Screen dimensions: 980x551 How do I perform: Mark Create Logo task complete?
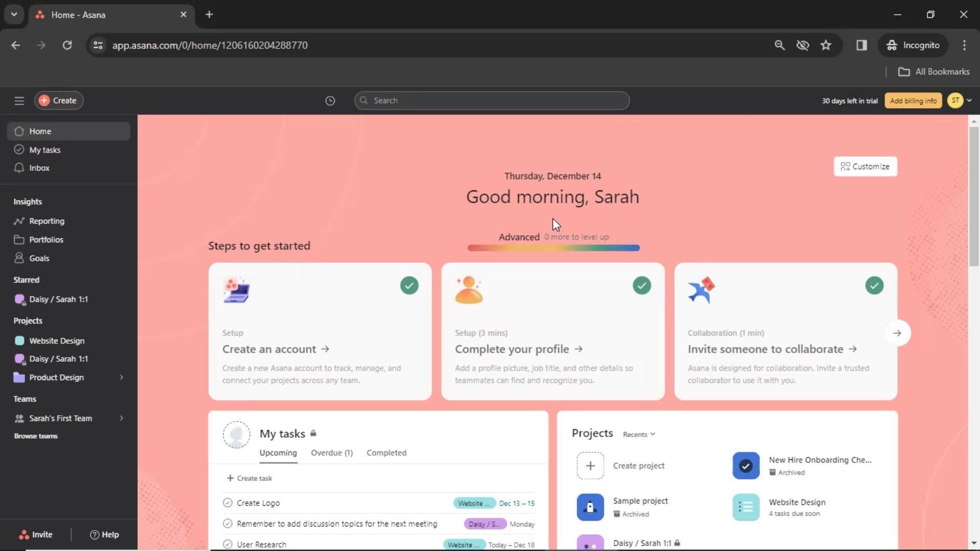pyautogui.click(x=228, y=503)
